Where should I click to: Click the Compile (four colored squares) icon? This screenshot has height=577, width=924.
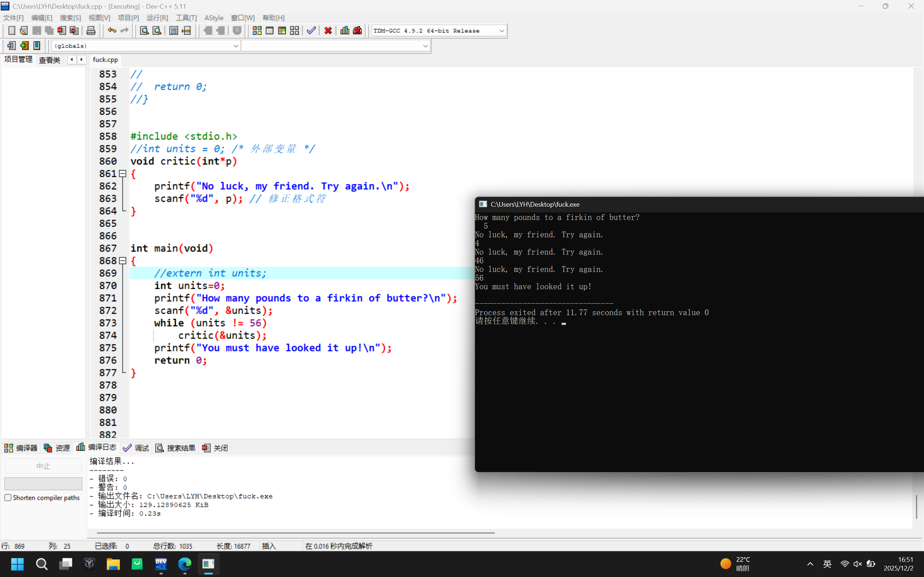[257, 31]
